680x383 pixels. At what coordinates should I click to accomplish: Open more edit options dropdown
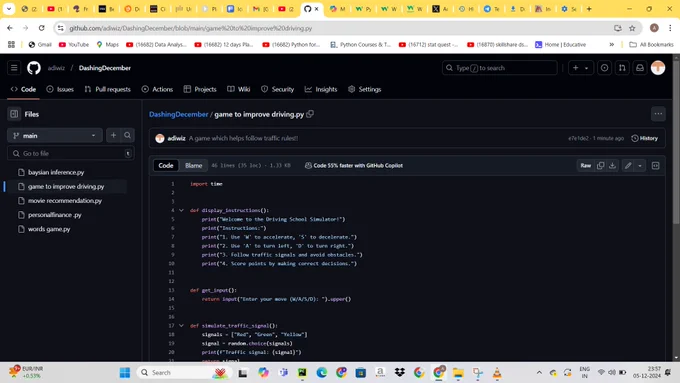[x=640, y=165]
